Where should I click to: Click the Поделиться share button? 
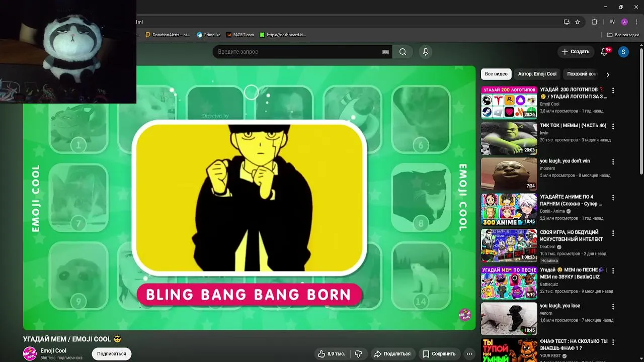392,354
